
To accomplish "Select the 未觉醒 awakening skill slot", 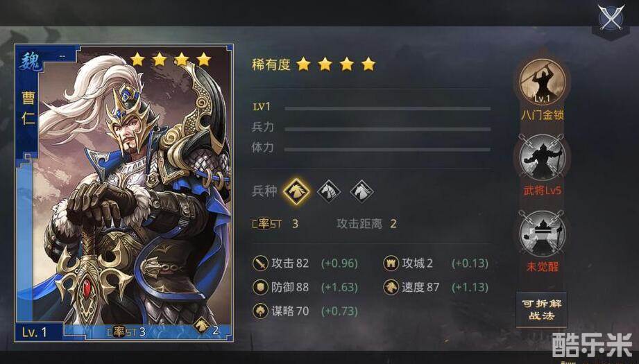I will pos(542,234).
